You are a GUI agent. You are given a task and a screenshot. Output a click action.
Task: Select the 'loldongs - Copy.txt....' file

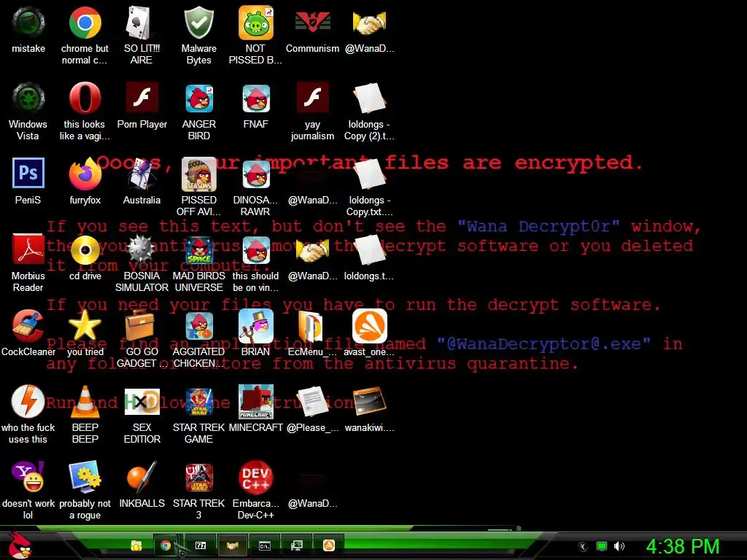(369, 174)
